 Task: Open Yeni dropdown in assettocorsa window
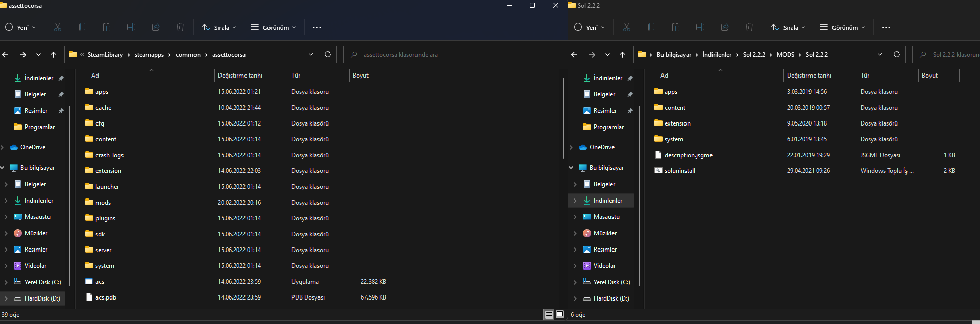(x=20, y=28)
